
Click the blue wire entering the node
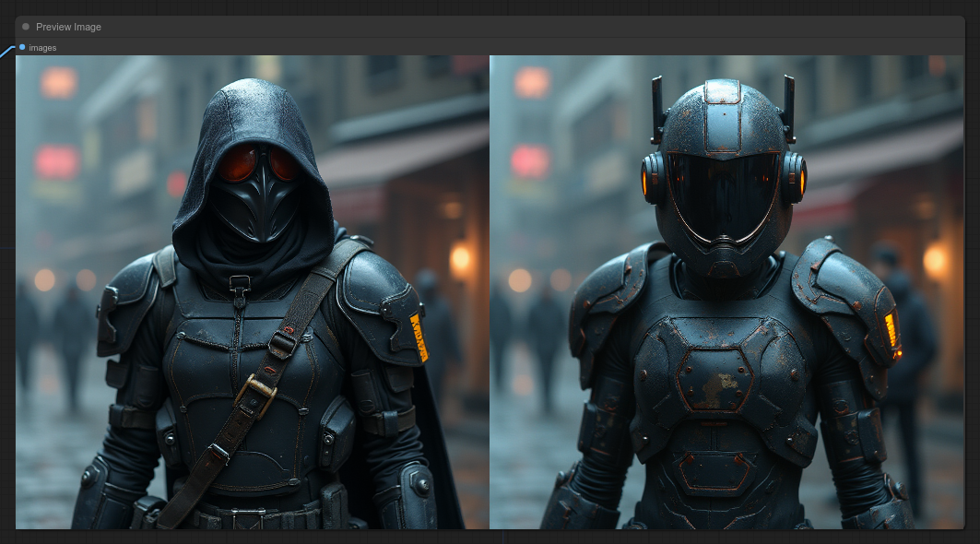[x=7, y=52]
